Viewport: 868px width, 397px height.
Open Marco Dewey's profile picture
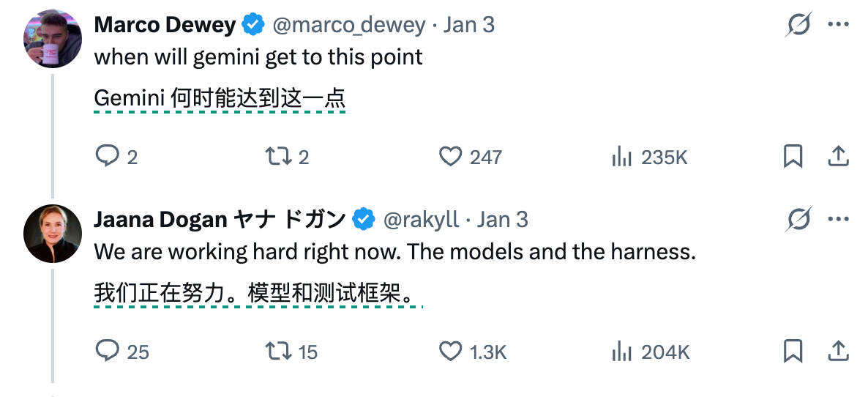(53, 40)
